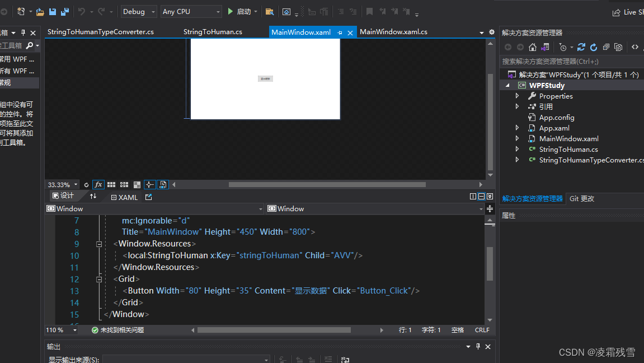The image size is (644, 363).
Task: Enable artboard background toggle in designer toolbar
Action: (x=137, y=184)
